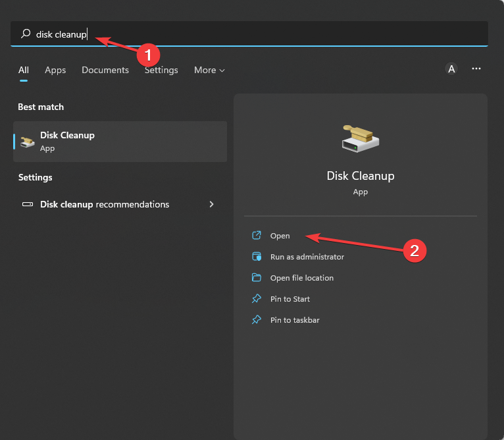Image resolution: width=504 pixels, height=440 pixels.
Task: Click the disk cleanup search text field
Action: tap(249, 34)
